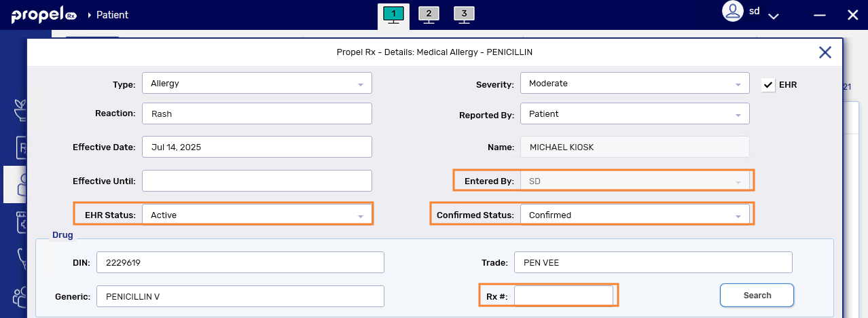Click the Effective Until date field

pos(257,181)
